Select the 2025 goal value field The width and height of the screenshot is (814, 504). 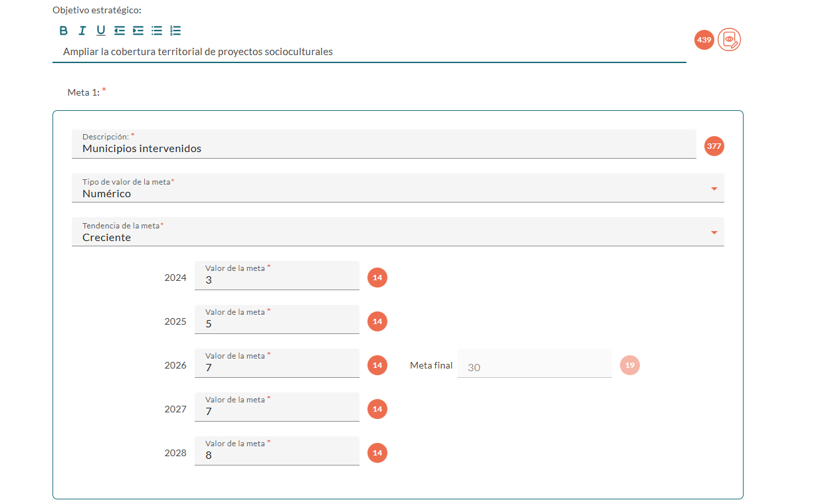[x=276, y=323]
